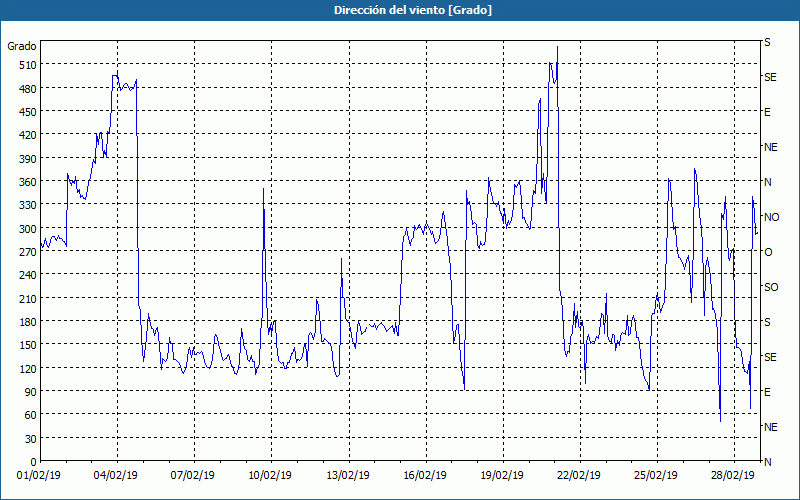Click the compass label S at the axis top
This screenshot has height=500, width=800.
[767, 42]
